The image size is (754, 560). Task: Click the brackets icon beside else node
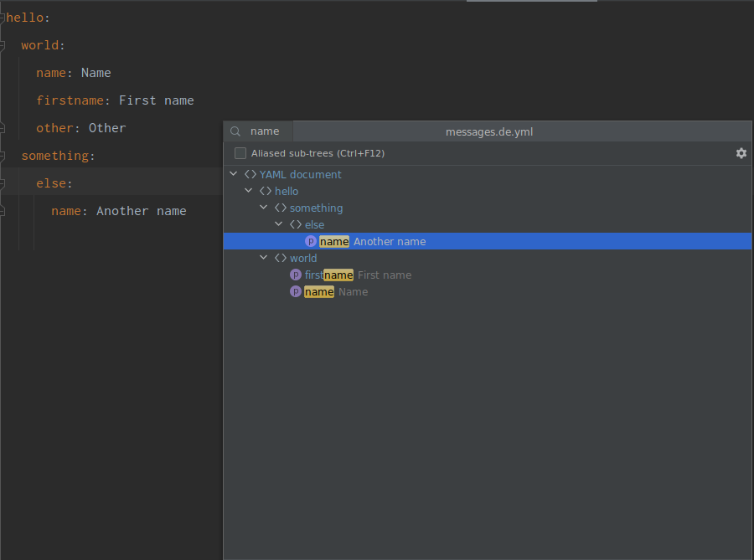pyautogui.click(x=296, y=225)
